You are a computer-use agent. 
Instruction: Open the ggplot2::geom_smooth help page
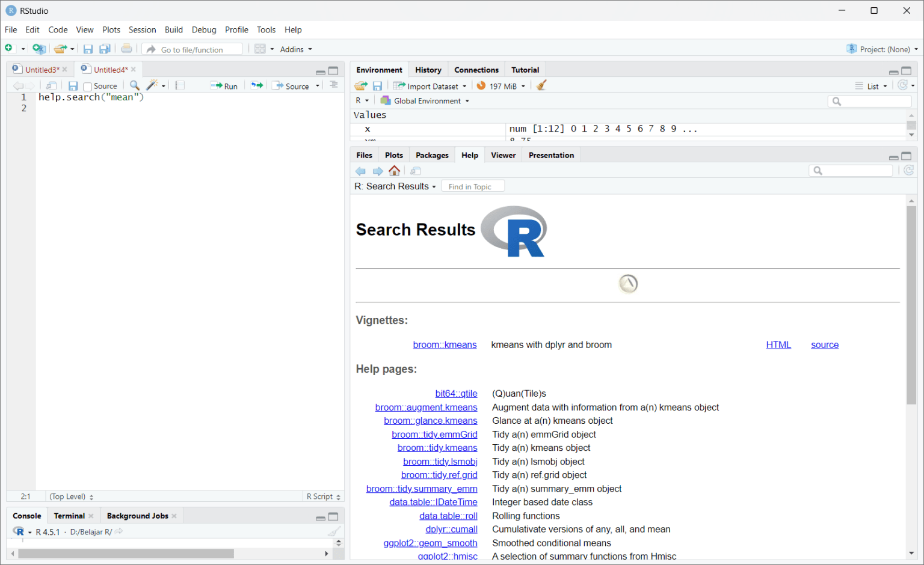430,543
